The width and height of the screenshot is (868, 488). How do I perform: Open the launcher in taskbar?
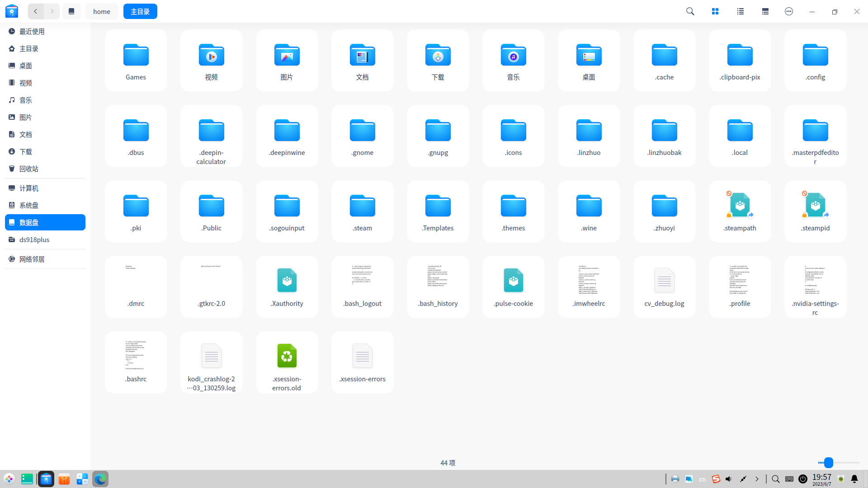click(9, 479)
